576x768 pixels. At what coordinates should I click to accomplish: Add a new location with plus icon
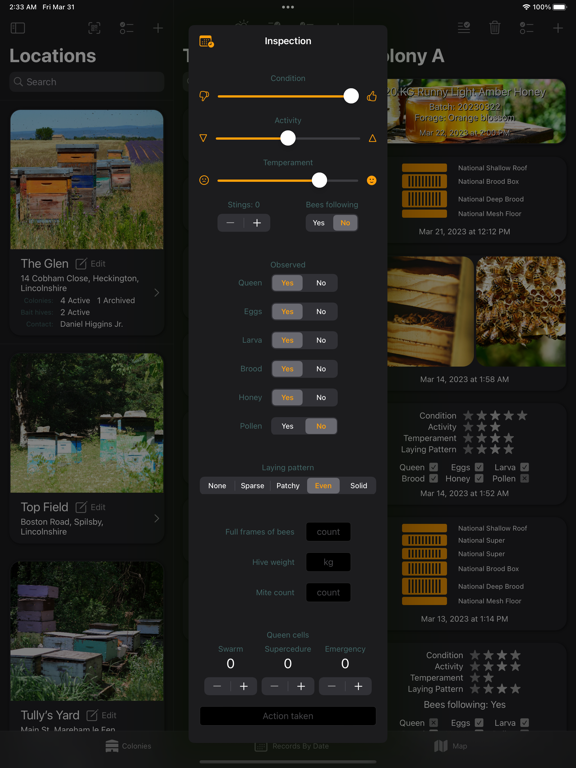158,28
